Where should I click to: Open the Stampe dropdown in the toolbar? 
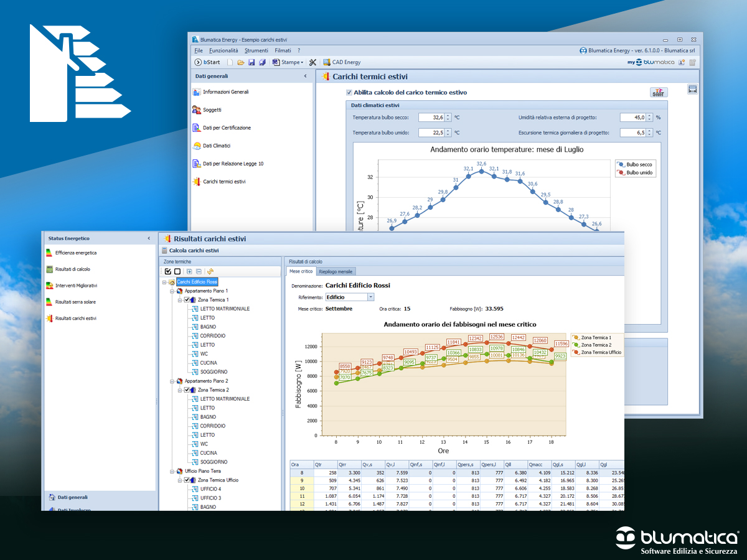[288, 62]
